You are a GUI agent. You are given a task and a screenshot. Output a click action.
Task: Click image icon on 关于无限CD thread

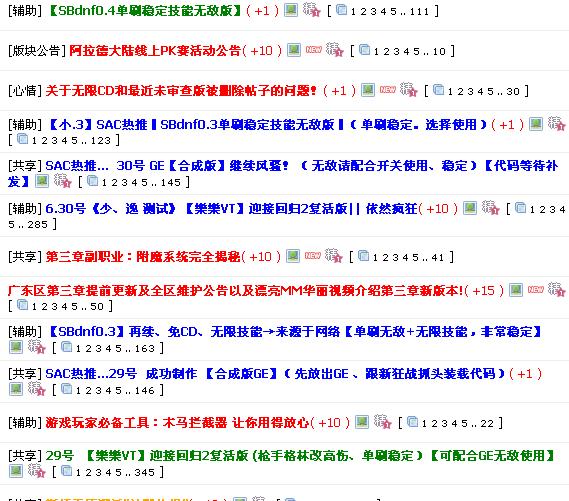click(368, 90)
